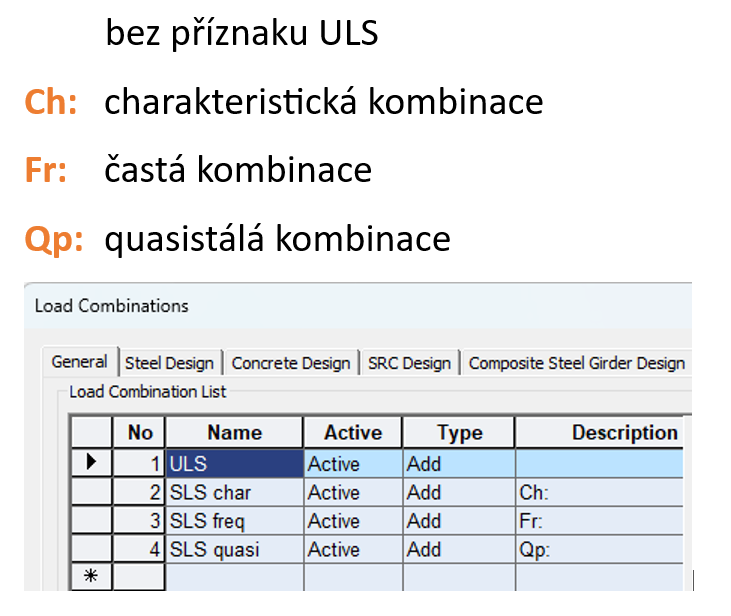The image size is (731, 616).
Task: Click the asterisk new-row marker
Action: 91,577
